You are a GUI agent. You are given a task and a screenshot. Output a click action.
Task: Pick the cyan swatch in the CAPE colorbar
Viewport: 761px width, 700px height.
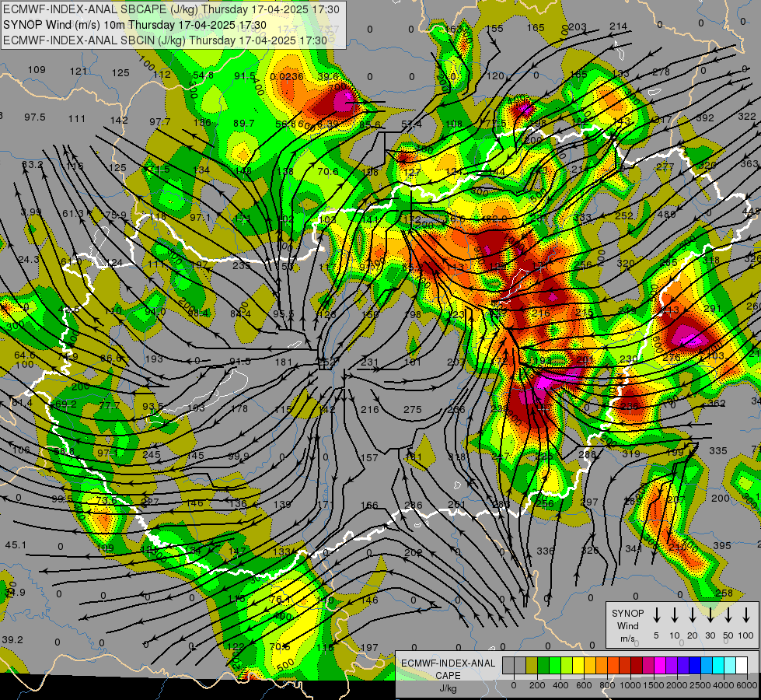pyautogui.click(x=718, y=665)
